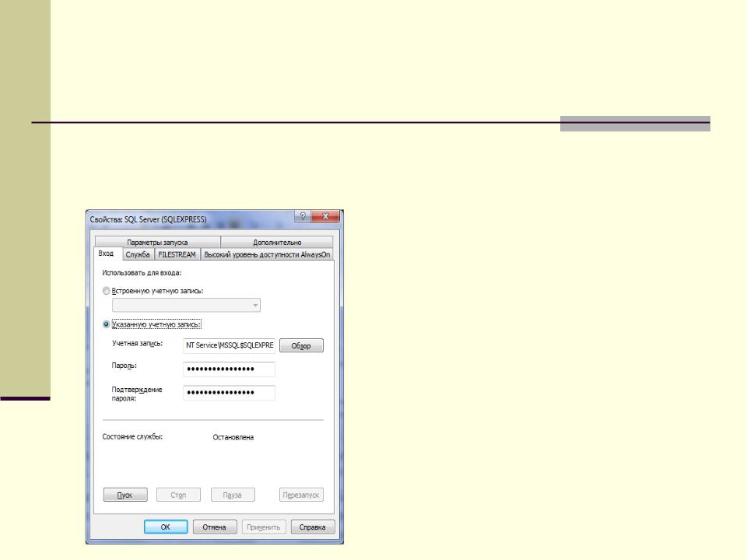This screenshot has height=560, width=747.
Task: Open help with the Справка button
Action: pos(313,527)
